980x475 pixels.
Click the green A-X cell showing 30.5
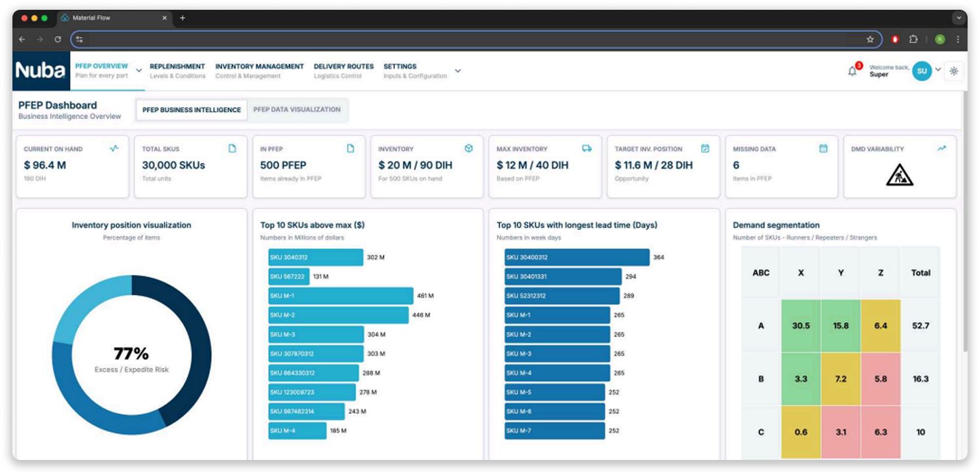tap(801, 325)
